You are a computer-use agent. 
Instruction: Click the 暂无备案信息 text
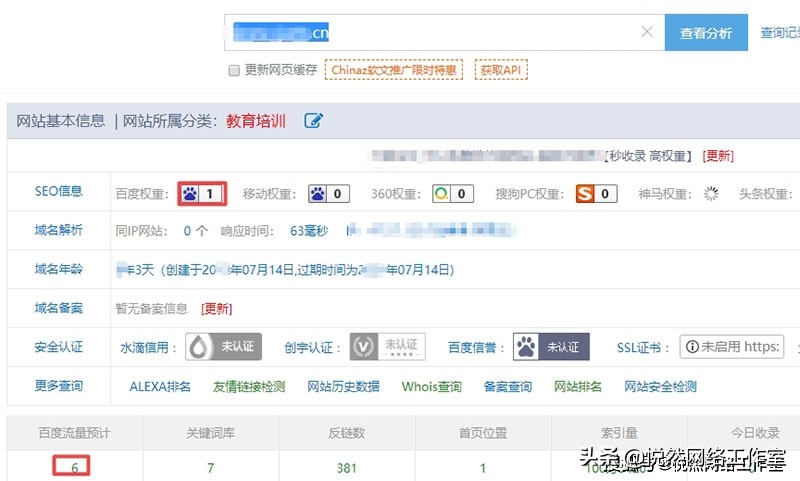152,309
